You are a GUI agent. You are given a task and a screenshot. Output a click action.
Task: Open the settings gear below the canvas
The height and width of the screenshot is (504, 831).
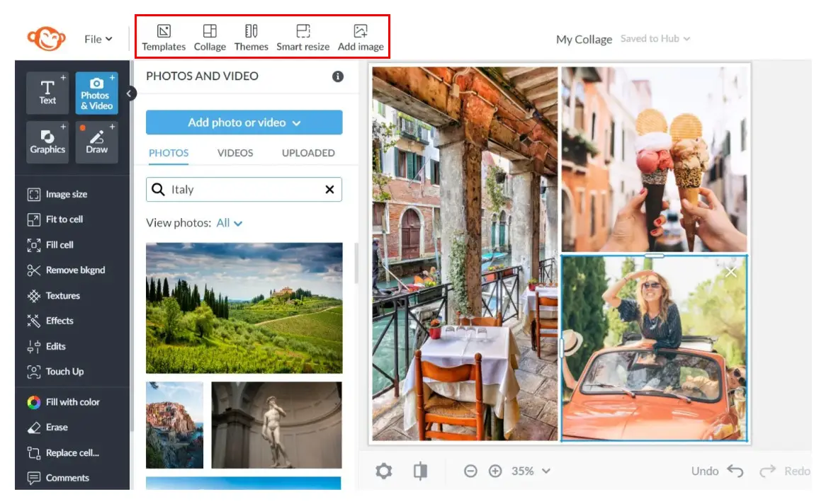pyautogui.click(x=383, y=471)
